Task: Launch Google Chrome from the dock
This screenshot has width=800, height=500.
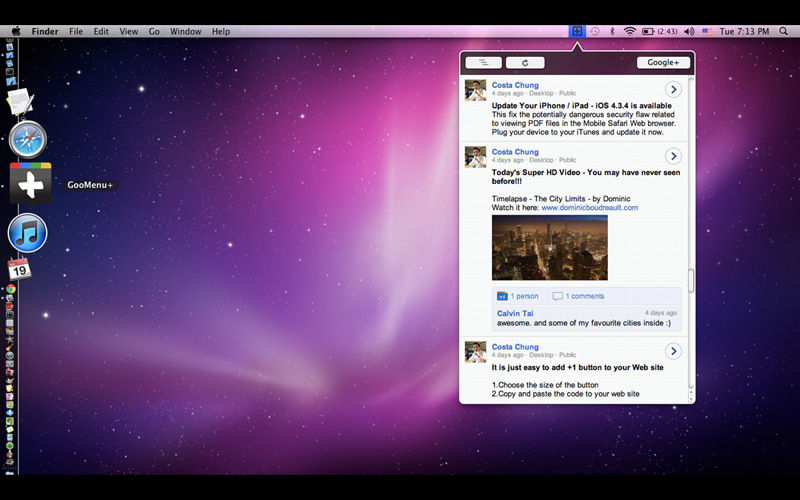Action: pos(10,288)
